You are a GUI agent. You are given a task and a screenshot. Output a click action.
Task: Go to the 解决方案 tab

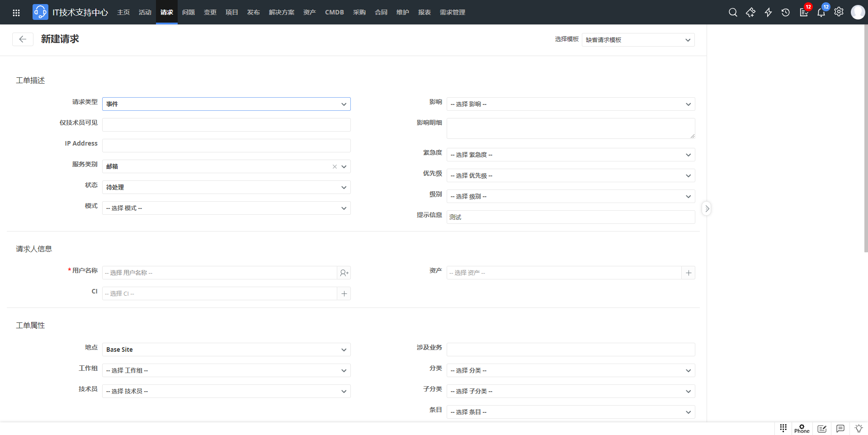click(x=282, y=12)
